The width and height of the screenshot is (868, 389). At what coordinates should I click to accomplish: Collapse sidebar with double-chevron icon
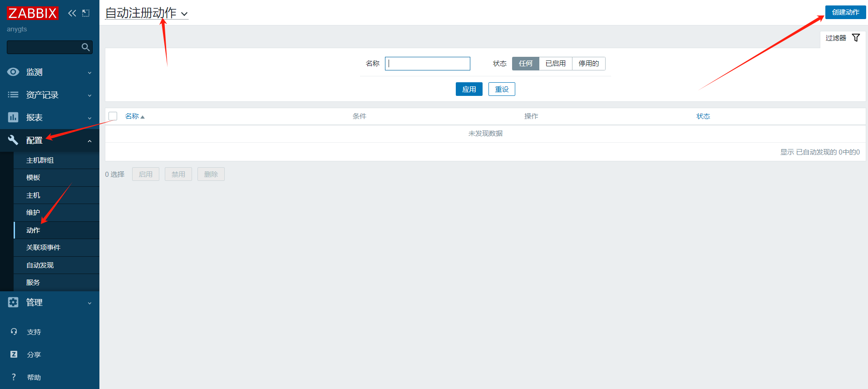pyautogui.click(x=72, y=13)
